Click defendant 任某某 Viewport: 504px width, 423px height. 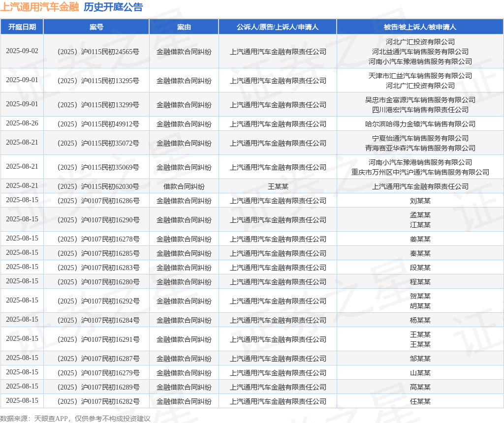pyautogui.click(x=420, y=401)
